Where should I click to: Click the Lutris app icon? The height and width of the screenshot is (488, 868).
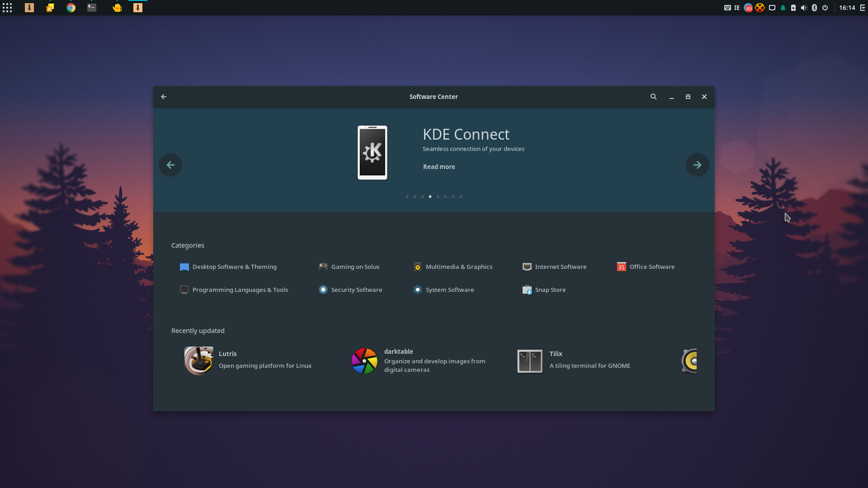tap(198, 361)
